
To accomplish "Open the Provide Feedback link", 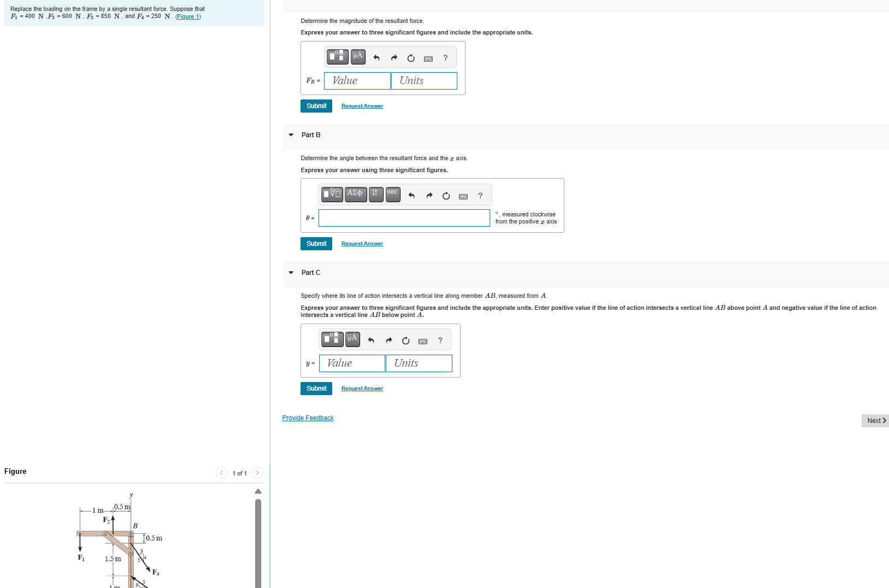I will coord(308,418).
